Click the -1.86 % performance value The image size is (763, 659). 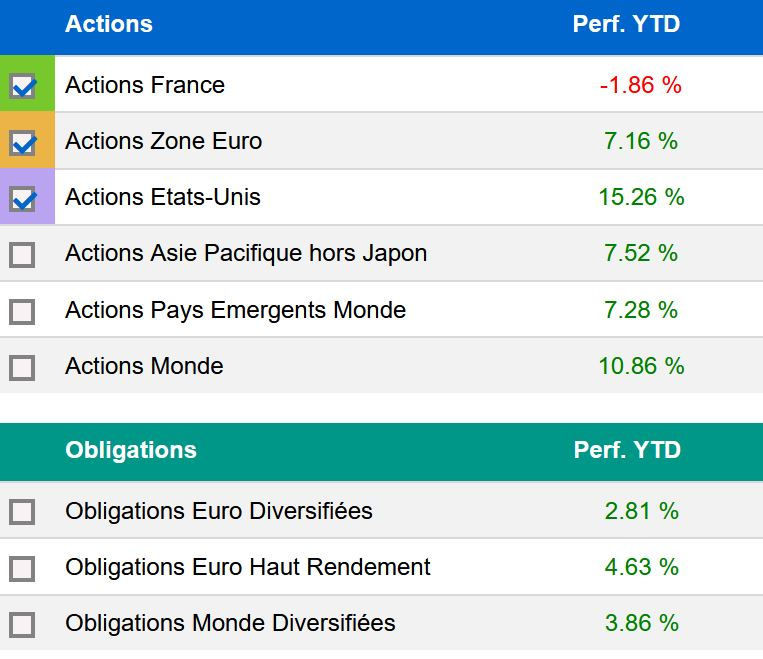(x=640, y=85)
